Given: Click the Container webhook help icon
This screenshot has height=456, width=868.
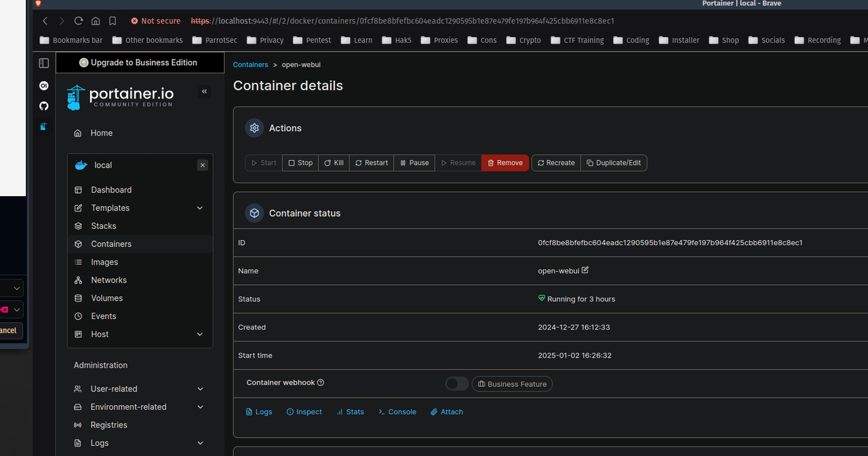Looking at the screenshot, I should pyautogui.click(x=321, y=383).
